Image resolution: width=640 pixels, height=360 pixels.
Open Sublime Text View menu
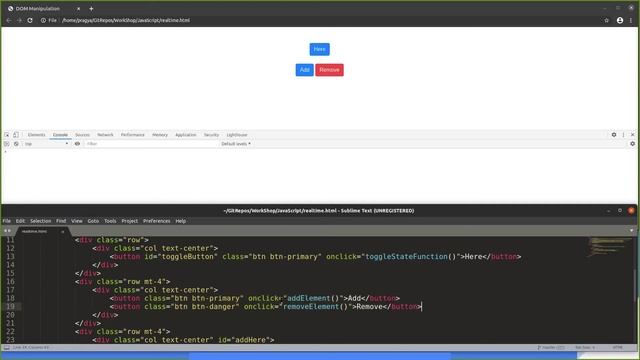point(77,221)
